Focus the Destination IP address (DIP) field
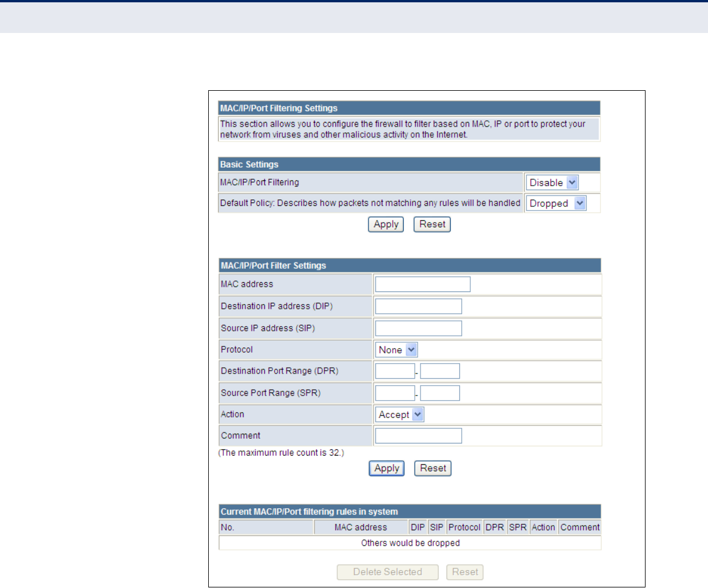708x588 pixels. [419, 306]
